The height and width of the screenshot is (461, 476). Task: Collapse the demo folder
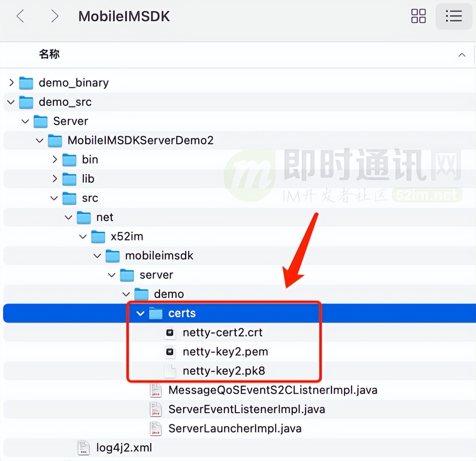[126, 294]
